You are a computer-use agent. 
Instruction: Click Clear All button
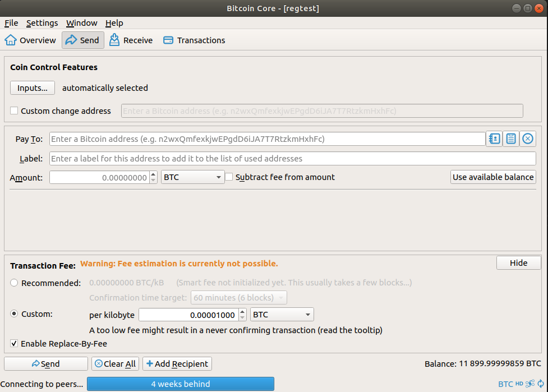point(116,364)
